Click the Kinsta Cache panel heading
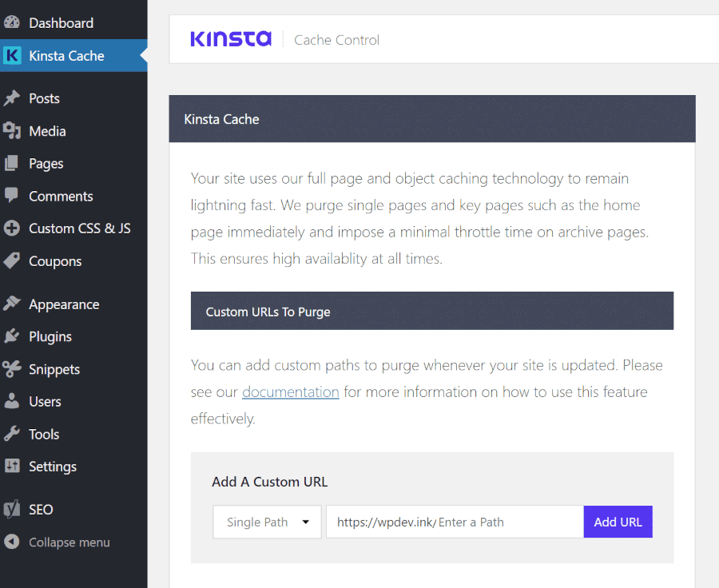 [x=221, y=119]
